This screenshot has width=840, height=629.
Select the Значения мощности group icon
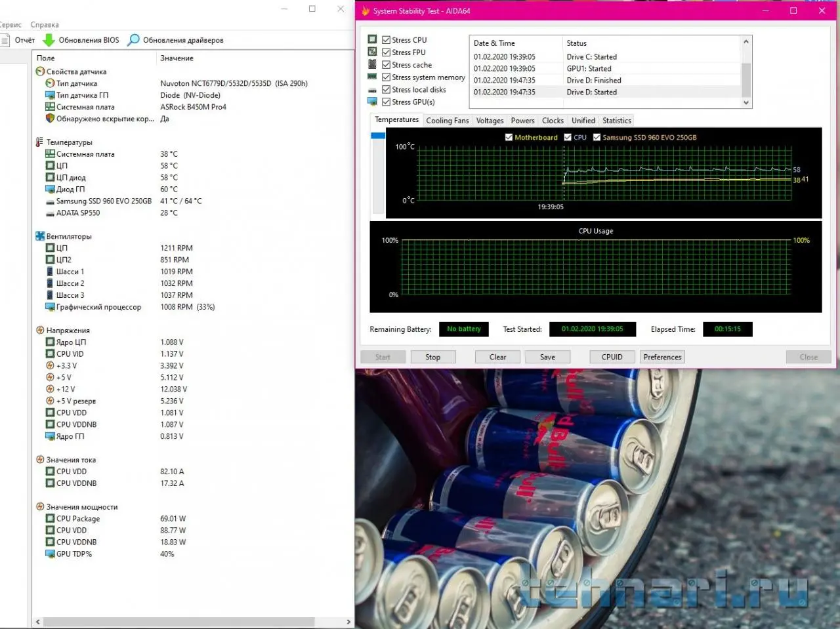pyautogui.click(x=40, y=507)
